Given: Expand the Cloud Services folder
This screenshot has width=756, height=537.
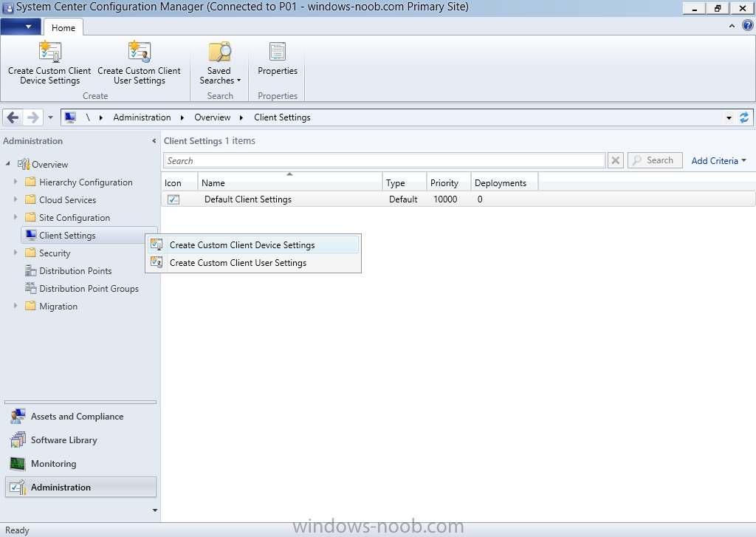Looking at the screenshot, I should (16, 199).
